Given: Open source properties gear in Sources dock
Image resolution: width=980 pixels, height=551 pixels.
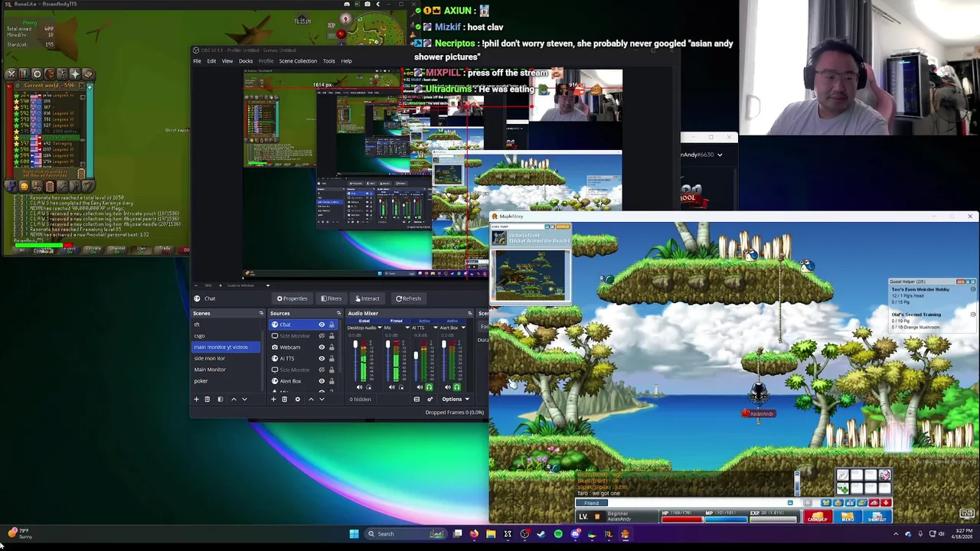Looking at the screenshot, I should [x=298, y=399].
